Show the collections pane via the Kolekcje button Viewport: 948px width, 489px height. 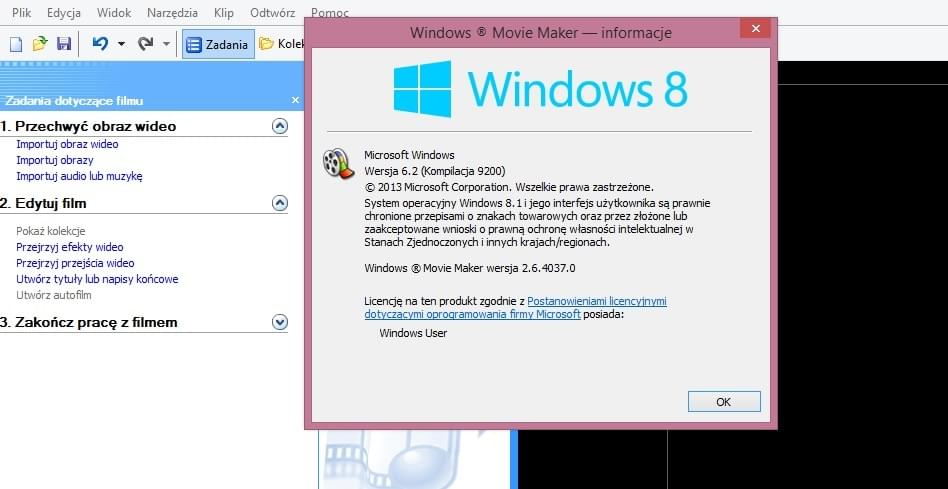pos(281,44)
